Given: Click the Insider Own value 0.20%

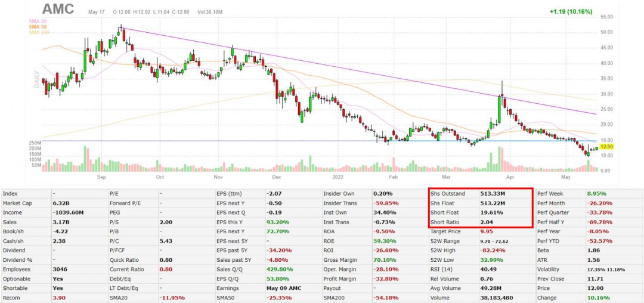Looking at the screenshot, I should [382, 194].
